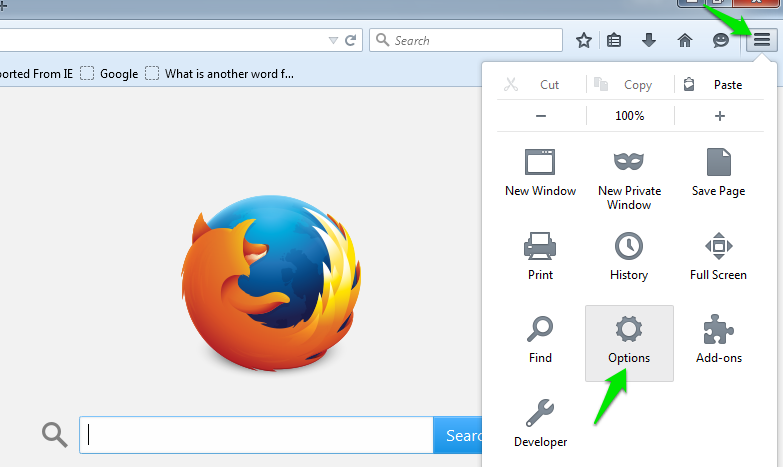The image size is (783, 467).
Task: Open URL bar history dropdown arrow
Action: tap(333, 40)
